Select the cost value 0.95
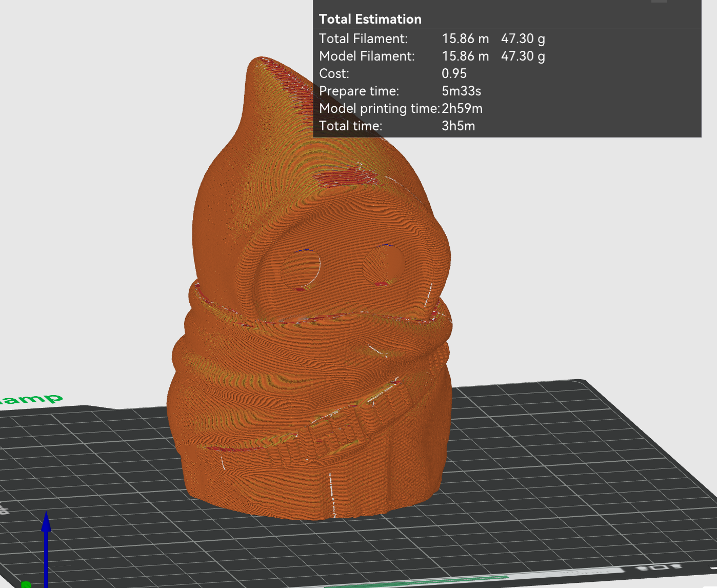717x588 pixels. coord(454,73)
